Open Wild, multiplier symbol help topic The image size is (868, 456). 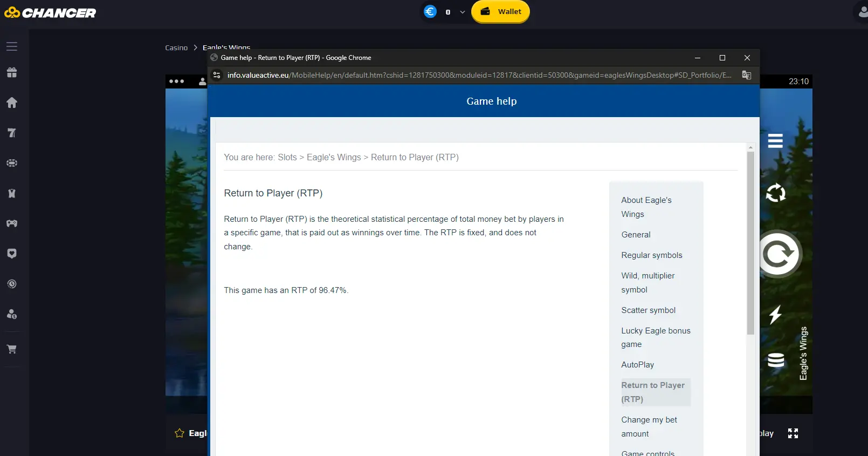click(648, 283)
